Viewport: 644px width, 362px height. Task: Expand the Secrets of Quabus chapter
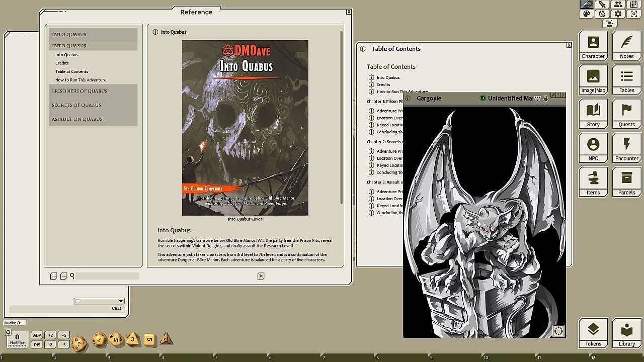(x=76, y=105)
